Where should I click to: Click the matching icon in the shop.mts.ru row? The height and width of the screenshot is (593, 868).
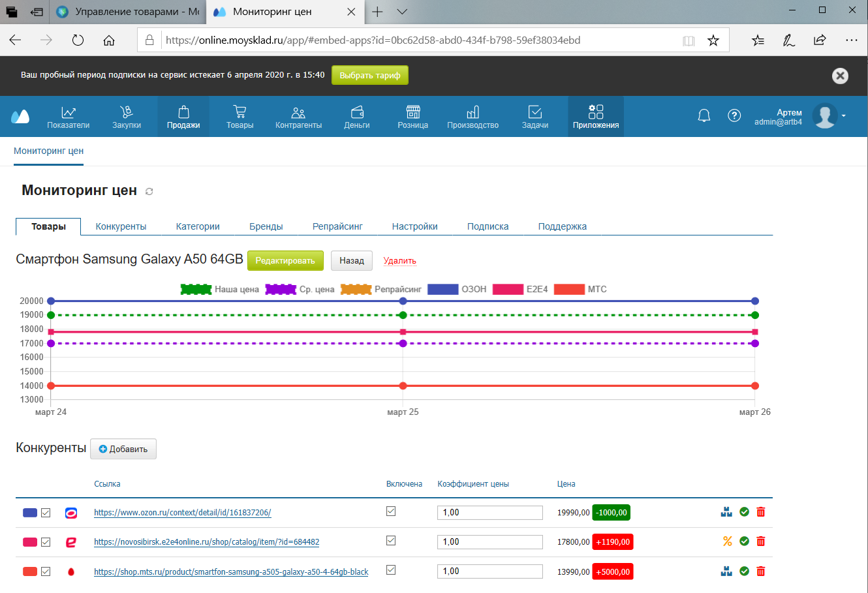point(726,571)
